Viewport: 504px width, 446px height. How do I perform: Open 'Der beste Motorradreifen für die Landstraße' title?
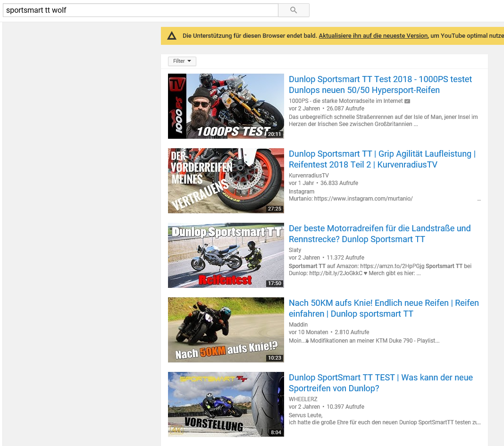pos(379,234)
